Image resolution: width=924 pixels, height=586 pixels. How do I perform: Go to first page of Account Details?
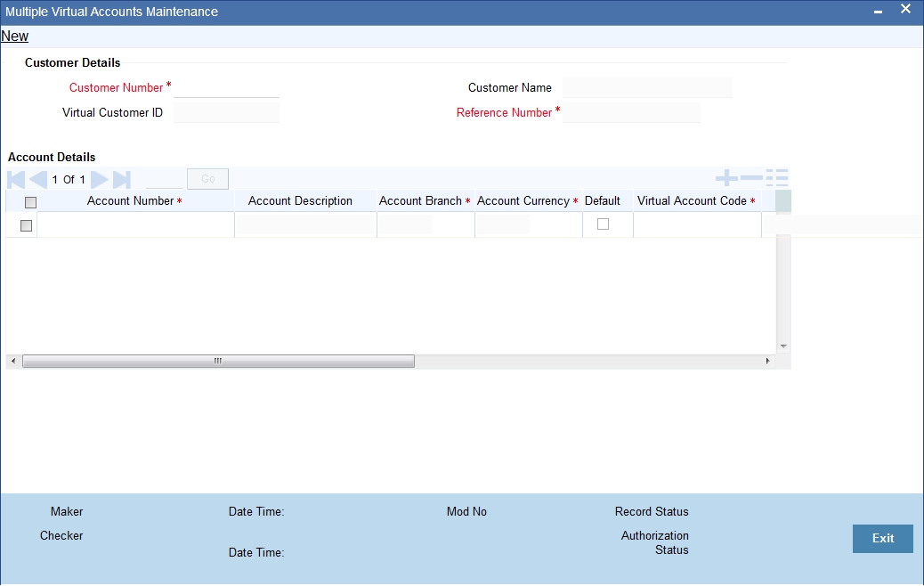[x=17, y=180]
